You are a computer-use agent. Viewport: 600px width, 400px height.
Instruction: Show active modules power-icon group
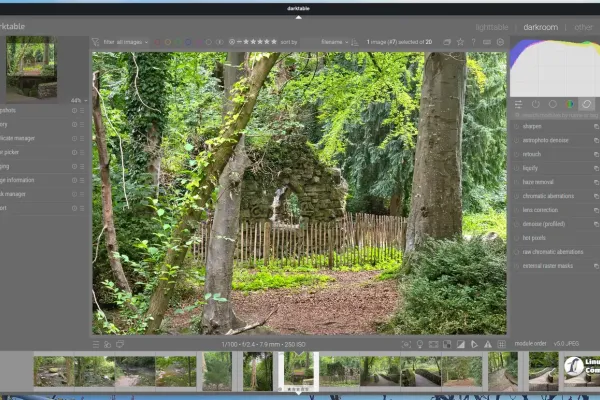click(x=536, y=104)
